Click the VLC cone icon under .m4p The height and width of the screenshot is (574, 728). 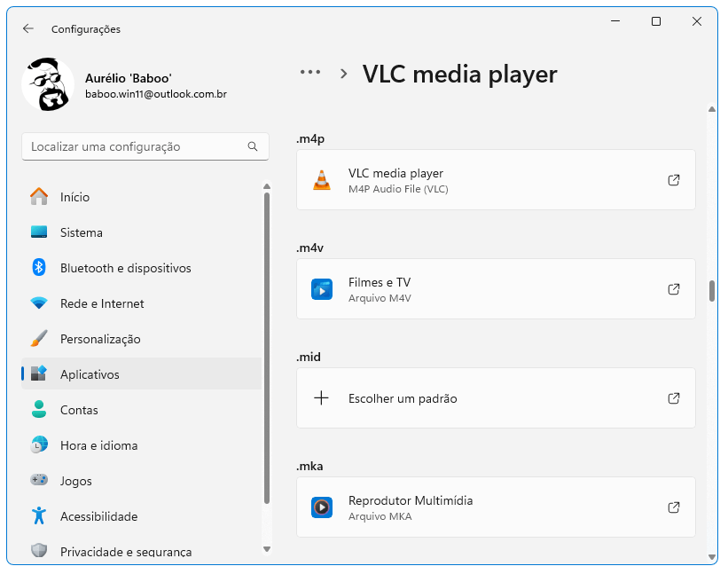click(322, 180)
